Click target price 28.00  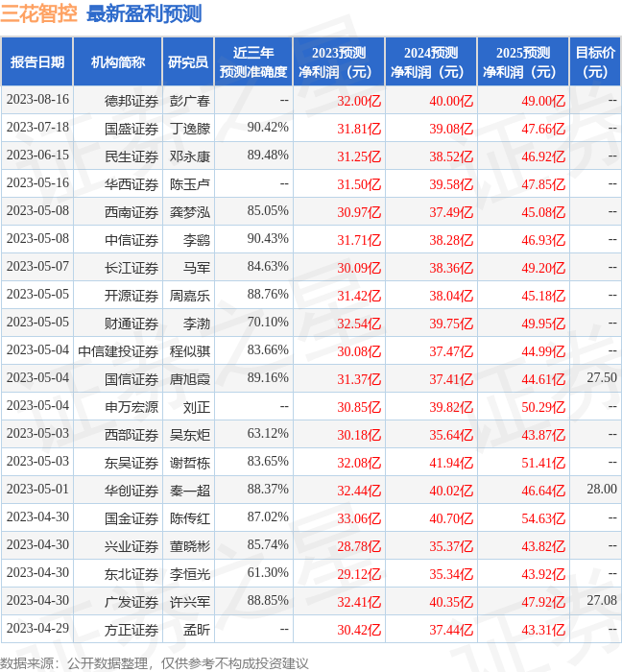(602, 490)
